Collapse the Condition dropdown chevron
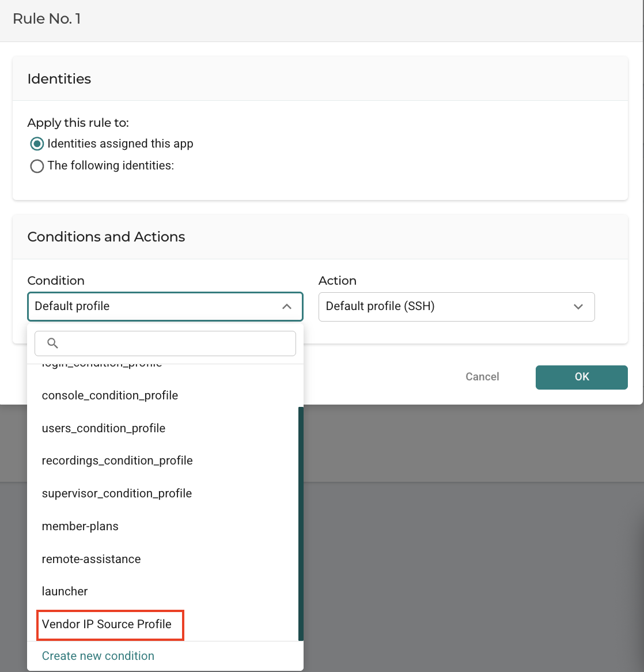The width and height of the screenshot is (644, 672). tap(287, 307)
